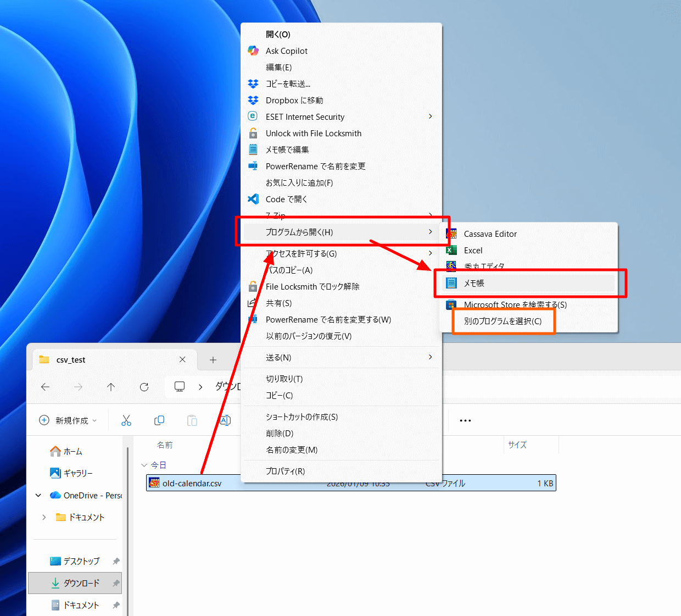Click the ESET Internet Security icon
This screenshot has height=616, width=681.
click(253, 116)
